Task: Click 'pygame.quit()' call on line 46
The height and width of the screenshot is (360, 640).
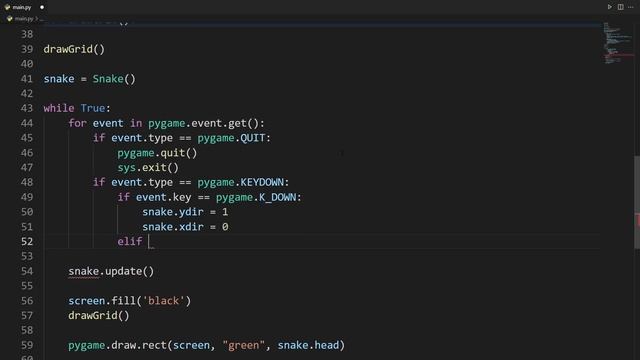Action: point(157,153)
